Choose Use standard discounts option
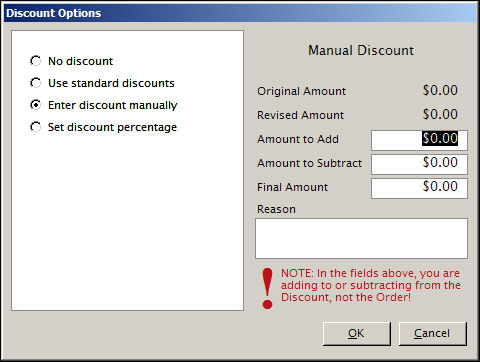 [35, 83]
